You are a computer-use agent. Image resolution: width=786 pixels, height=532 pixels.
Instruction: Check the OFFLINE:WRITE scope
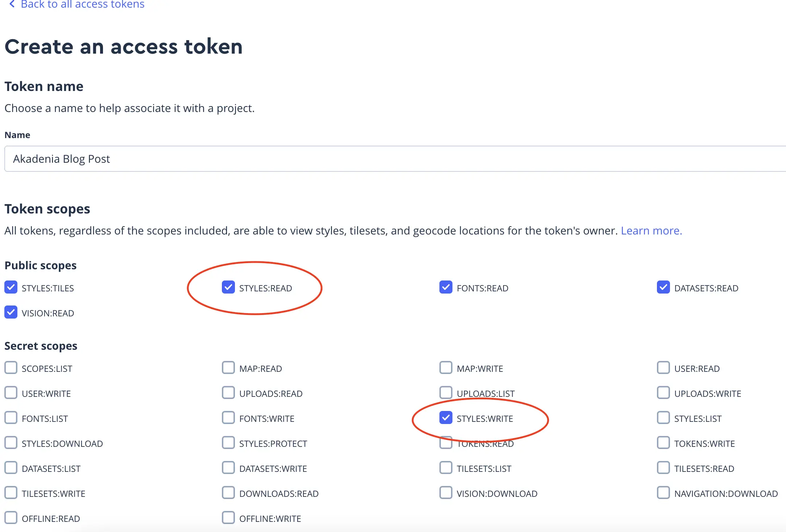tap(228, 518)
